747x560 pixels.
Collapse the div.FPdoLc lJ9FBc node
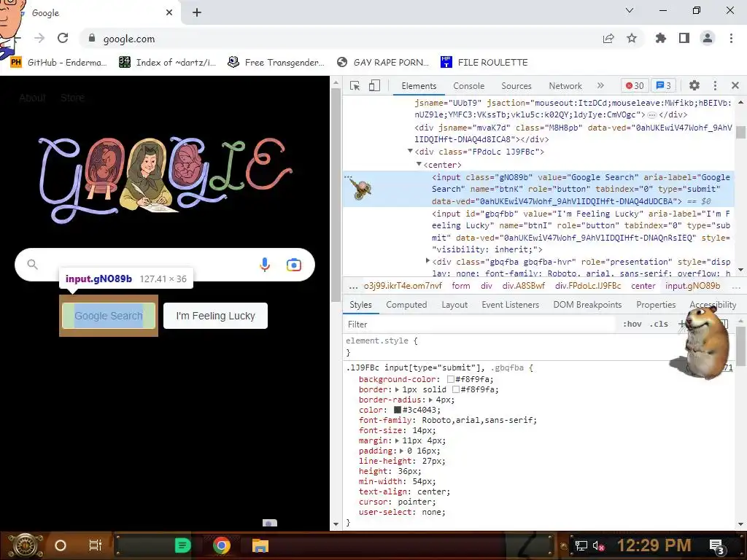tap(410, 152)
